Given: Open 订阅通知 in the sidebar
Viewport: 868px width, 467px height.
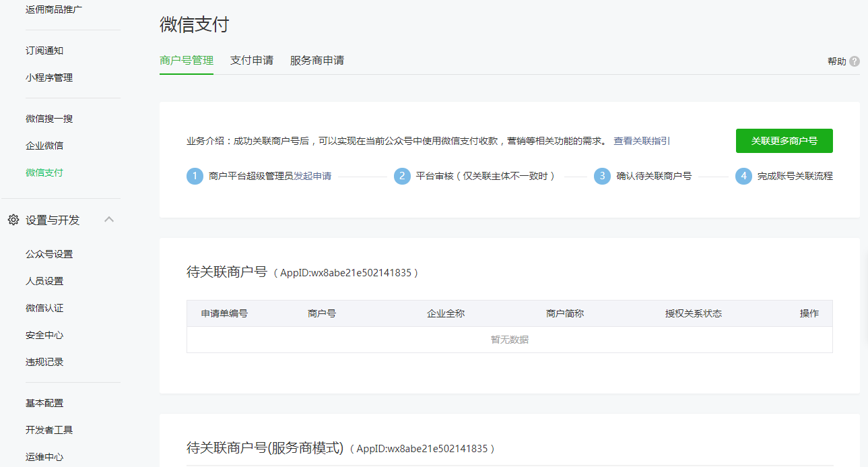Looking at the screenshot, I should coord(44,51).
